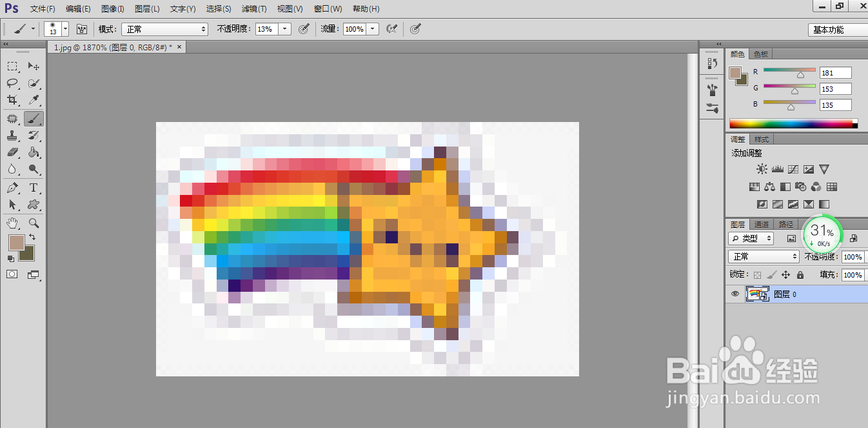868x428 pixels.
Task: Reset to default foreground/background colors
Action: pos(10,258)
